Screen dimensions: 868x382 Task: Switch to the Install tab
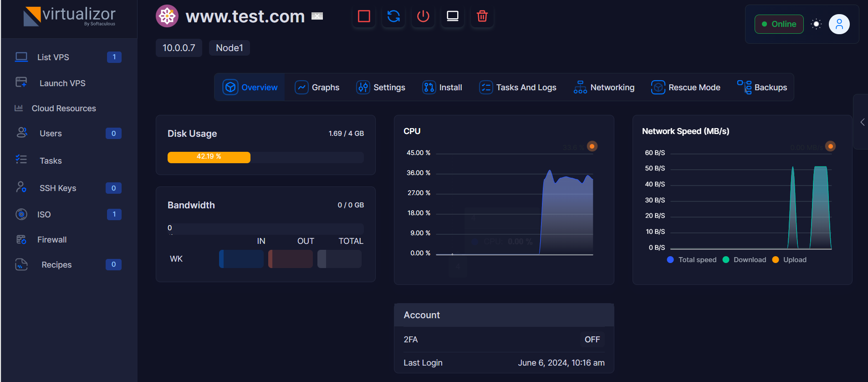(442, 87)
